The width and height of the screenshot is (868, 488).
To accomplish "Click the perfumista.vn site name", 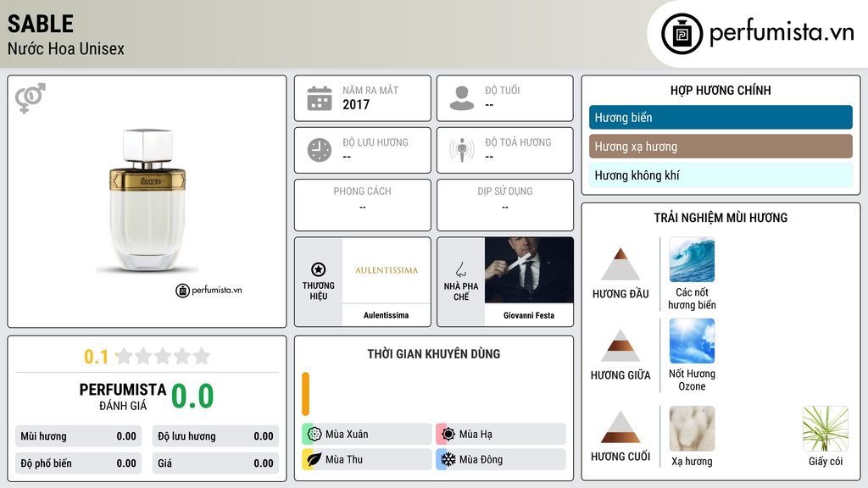I will click(782, 32).
